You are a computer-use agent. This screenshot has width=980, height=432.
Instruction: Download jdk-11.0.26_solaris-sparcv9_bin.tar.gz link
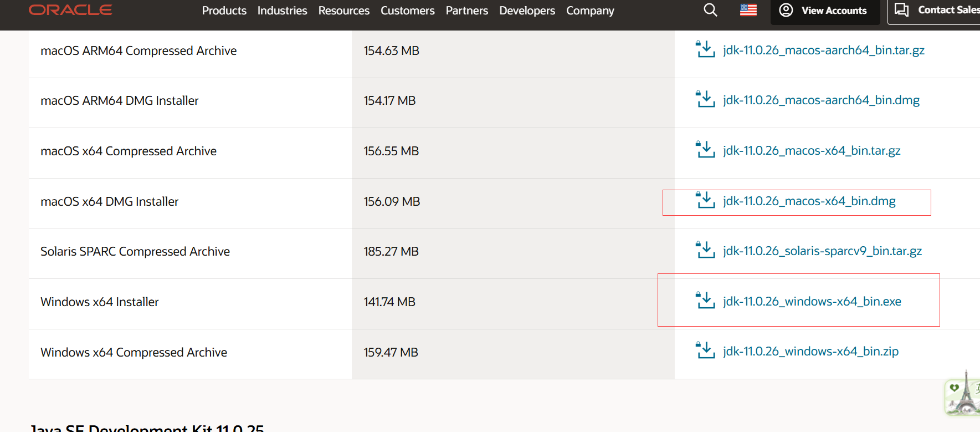(x=822, y=251)
